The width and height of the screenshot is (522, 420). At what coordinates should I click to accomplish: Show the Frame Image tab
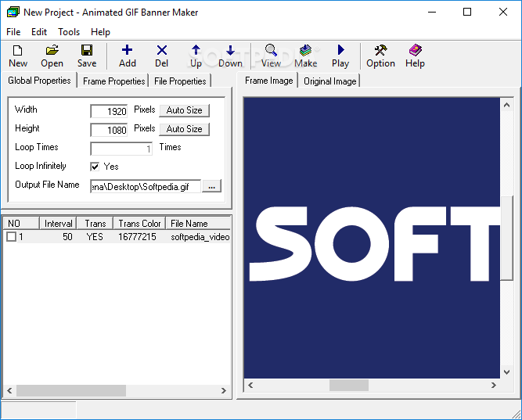click(x=268, y=81)
